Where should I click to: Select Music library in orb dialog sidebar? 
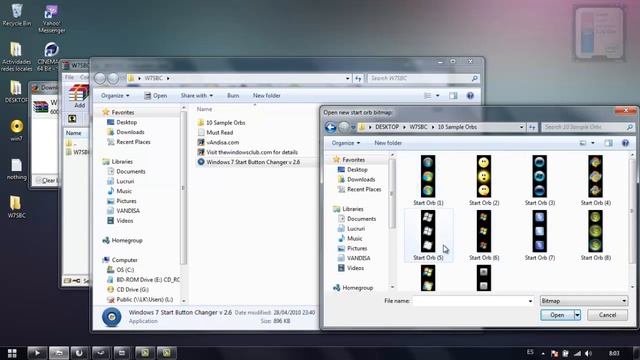coord(350,238)
